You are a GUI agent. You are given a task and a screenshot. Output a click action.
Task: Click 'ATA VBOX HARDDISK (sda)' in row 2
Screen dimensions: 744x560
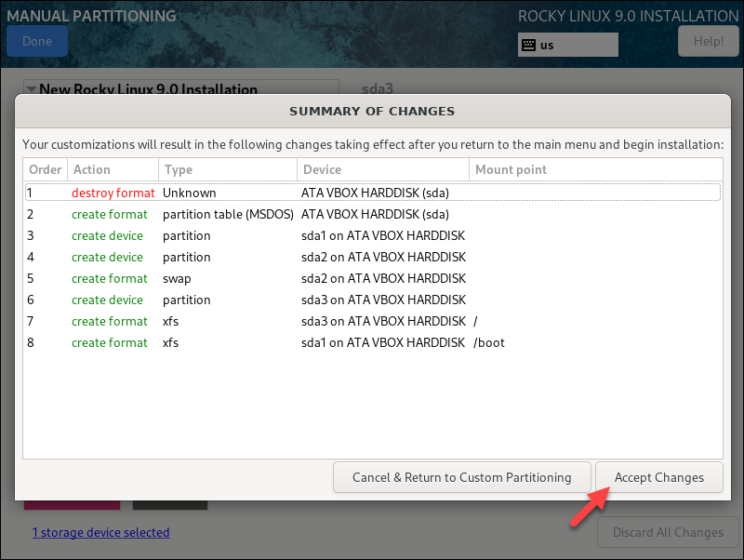375,214
